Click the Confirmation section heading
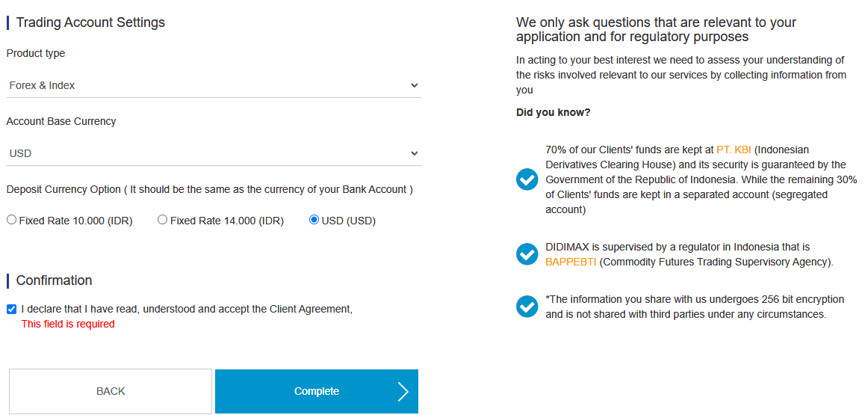 click(x=55, y=280)
